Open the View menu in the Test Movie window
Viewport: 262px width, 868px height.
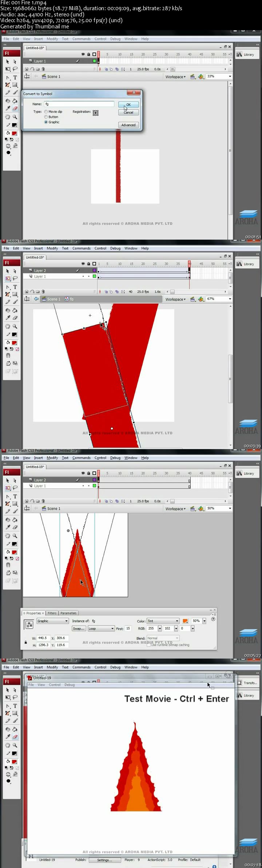[x=41, y=685]
